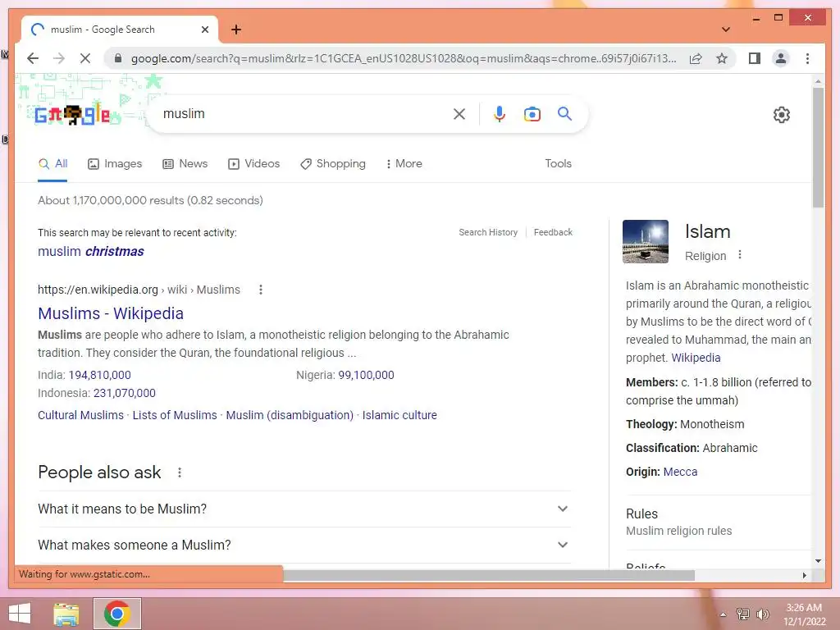Bookmark this page with the star icon
Image resolution: width=840 pixels, height=630 pixels.
(x=722, y=58)
